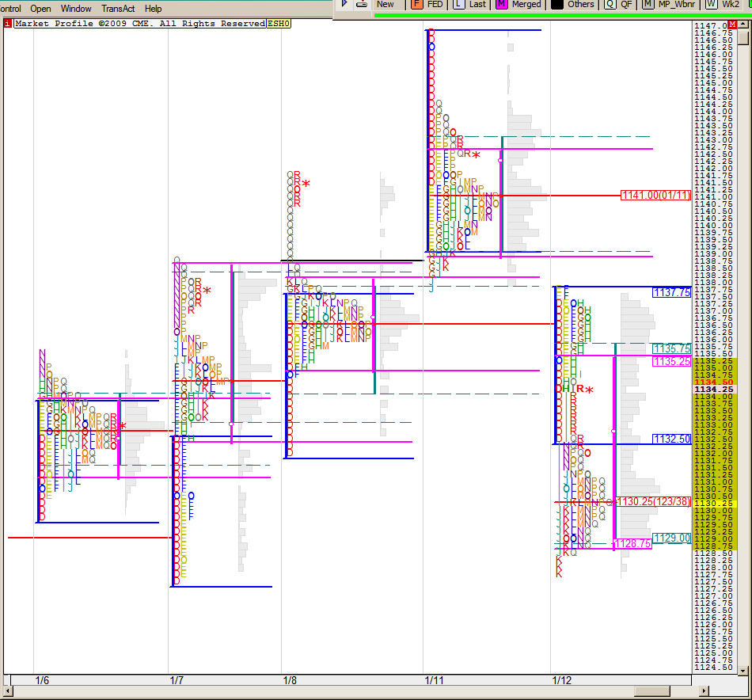Click the 1/12 date on time axis

click(x=561, y=680)
